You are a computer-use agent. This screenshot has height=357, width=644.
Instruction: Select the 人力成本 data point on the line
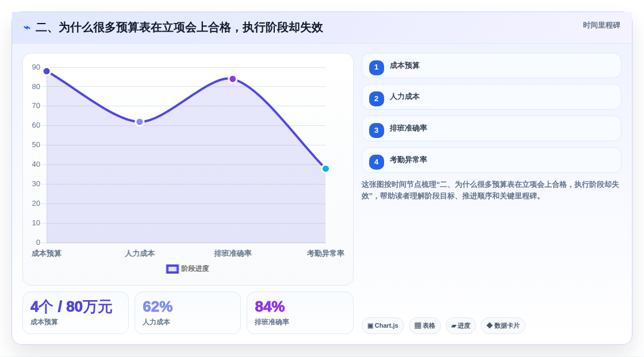point(140,122)
